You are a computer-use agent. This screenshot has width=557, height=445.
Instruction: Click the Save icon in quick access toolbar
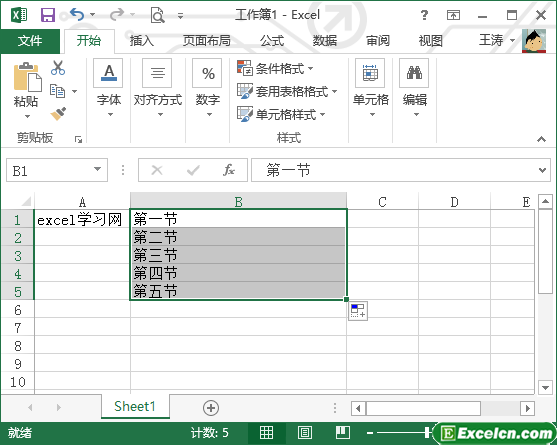(48, 15)
